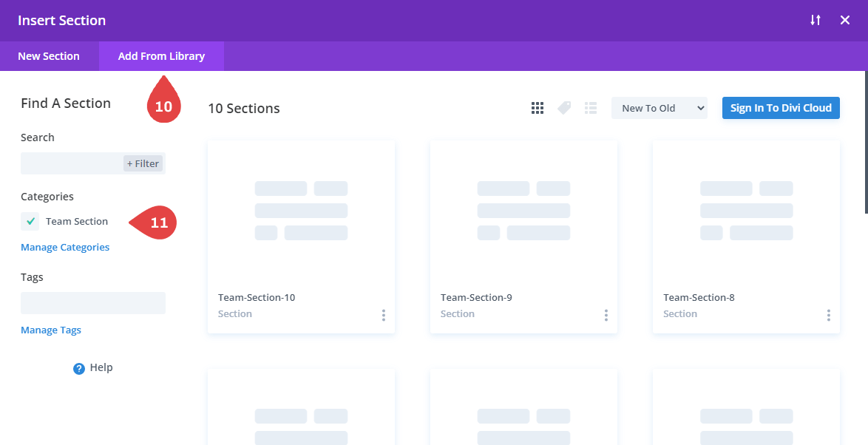Click the + Filter button
868x445 pixels.
pyautogui.click(x=143, y=163)
